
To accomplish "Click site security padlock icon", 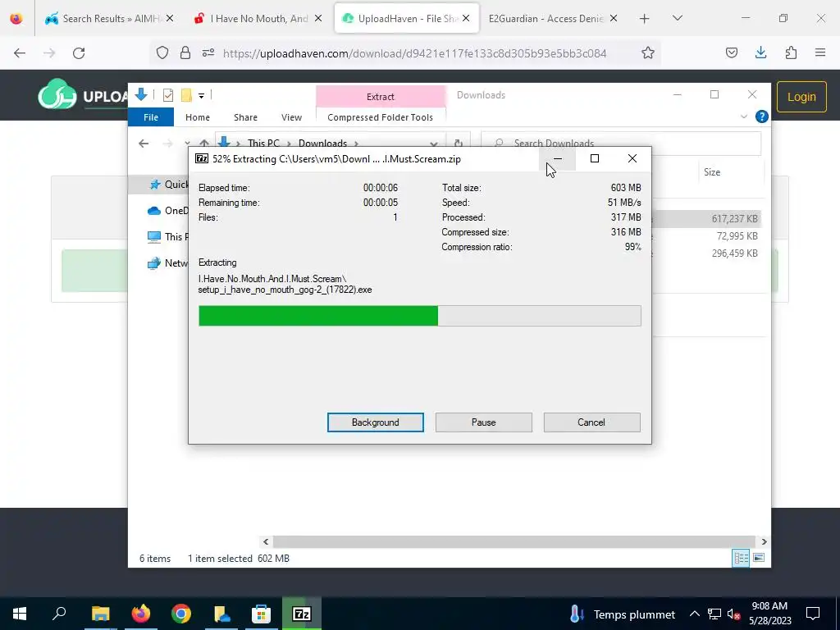I will [185, 52].
